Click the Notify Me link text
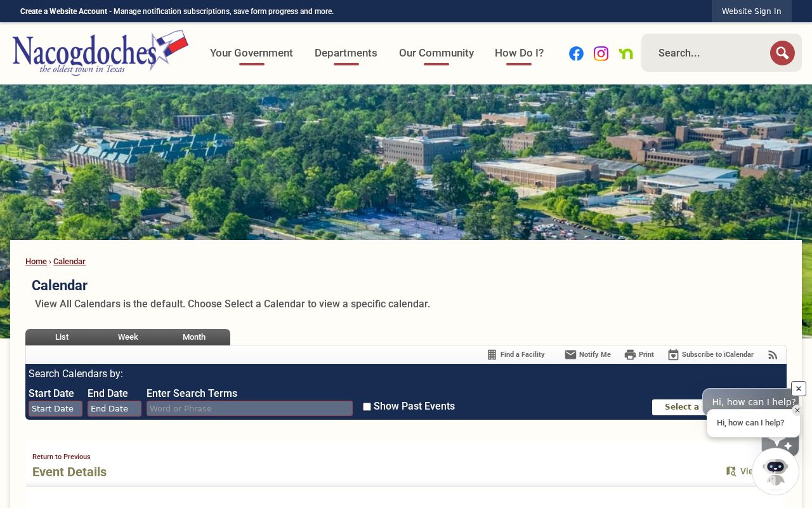 595,355
